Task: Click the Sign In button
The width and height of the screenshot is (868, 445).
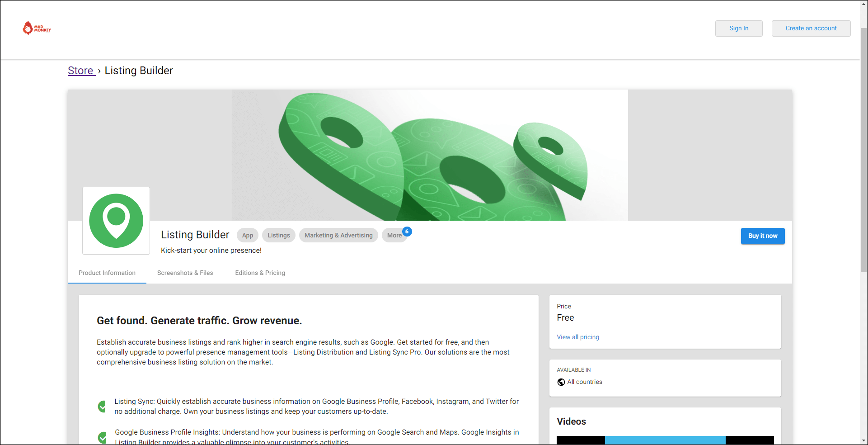Action: tap(739, 28)
